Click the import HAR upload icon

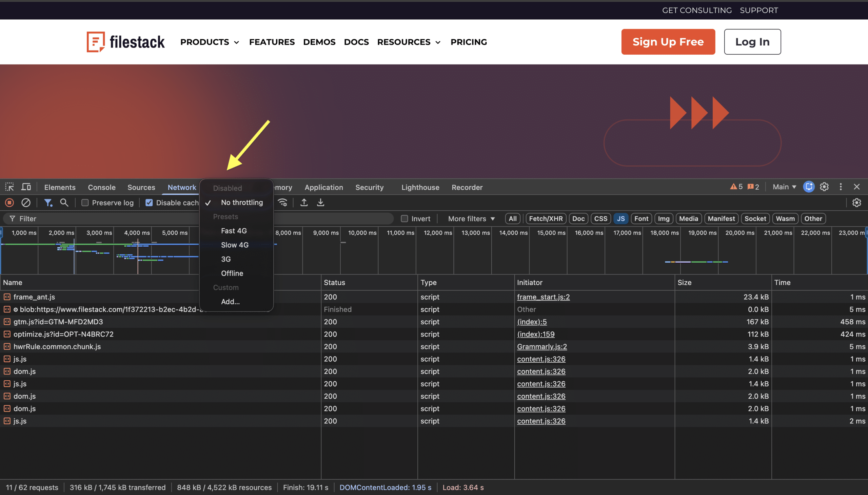(304, 203)
